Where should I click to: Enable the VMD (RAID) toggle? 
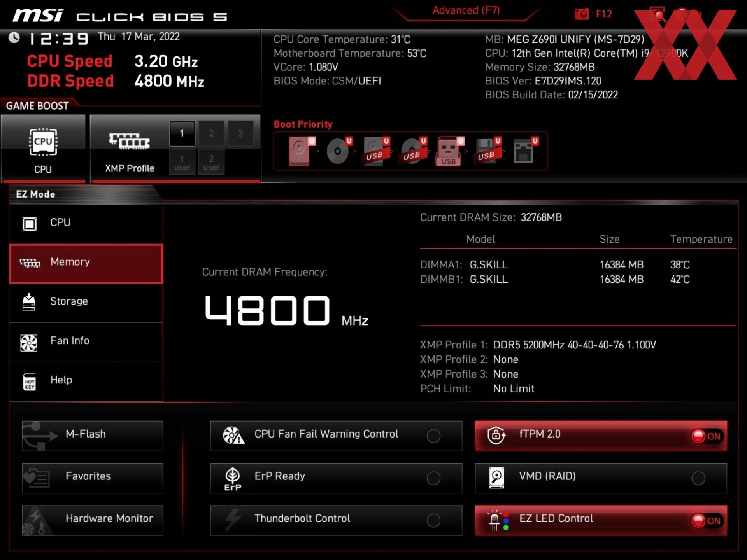[x=698, y=478]
